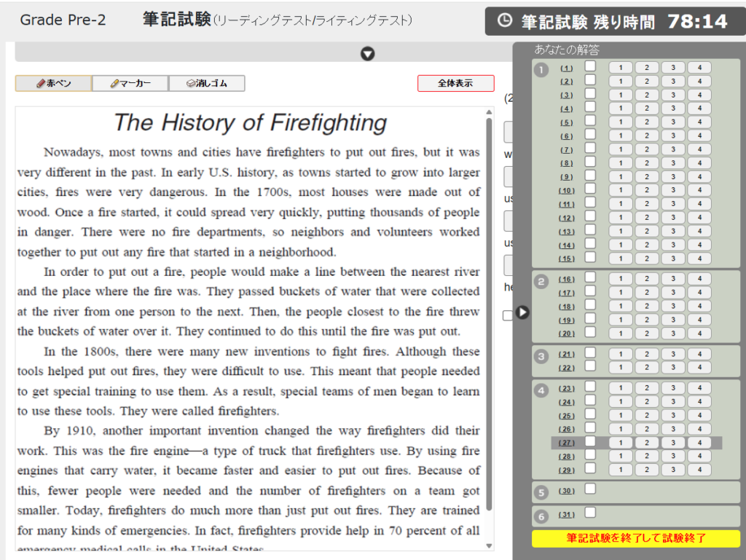Select the marker (マーカー) highlighter tool
Screen dimensions: 746x560
click(x=130, y=84)
